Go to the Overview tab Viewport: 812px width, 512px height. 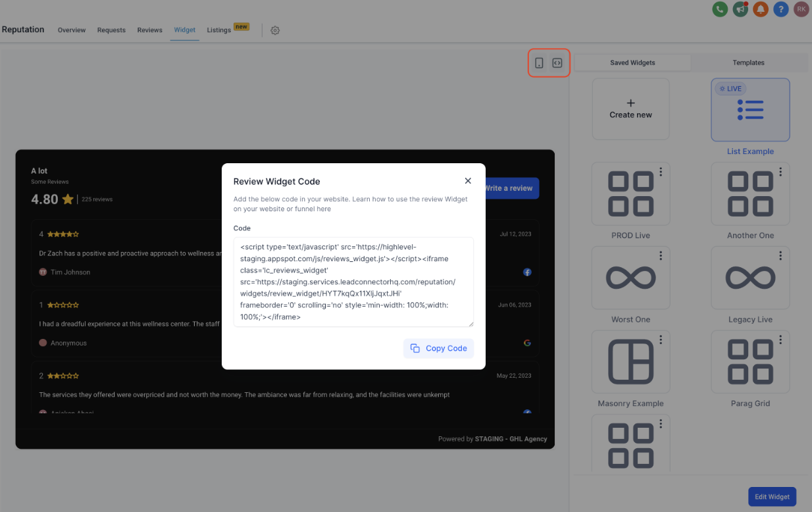[72, 30]
